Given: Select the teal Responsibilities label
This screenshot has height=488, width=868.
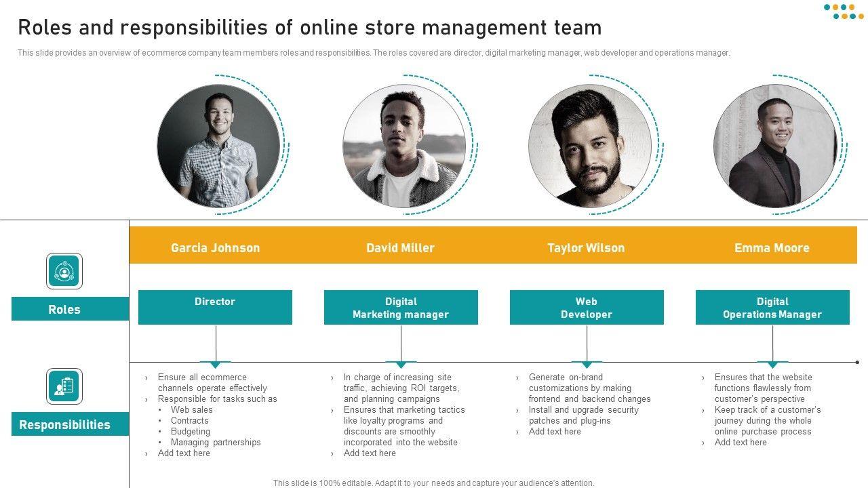Looking at the screenshot, I should click(x=70, y=424).
